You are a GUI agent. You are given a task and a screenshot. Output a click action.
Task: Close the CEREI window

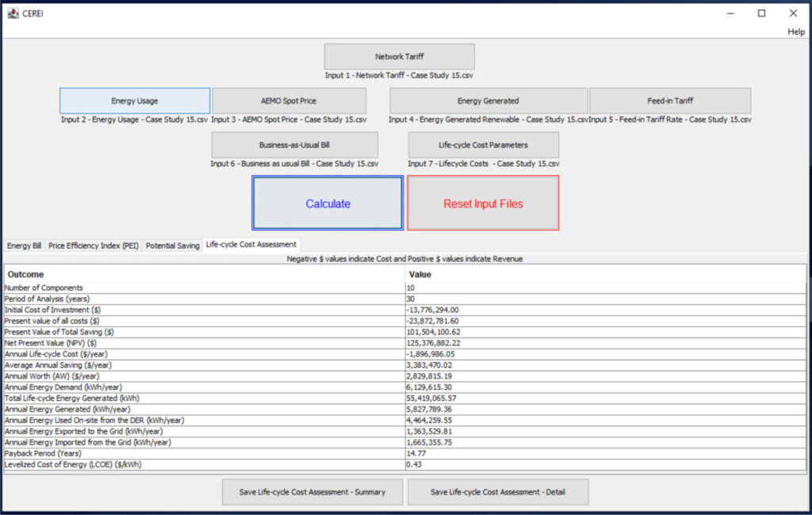coord(793,13)
